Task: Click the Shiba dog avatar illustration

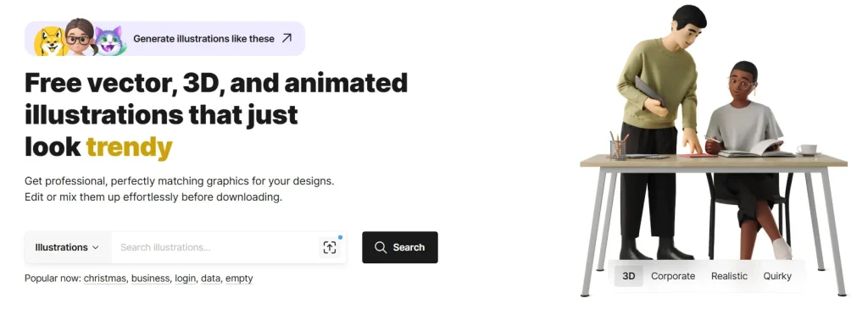Action: [x=50, y=41]
